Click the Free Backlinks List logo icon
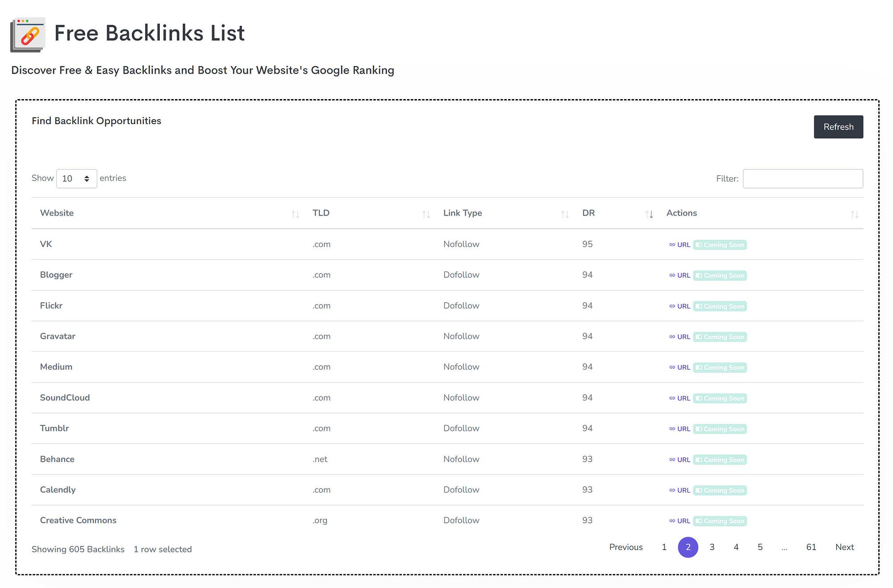893x588 pixels. (x=28, y=35)
